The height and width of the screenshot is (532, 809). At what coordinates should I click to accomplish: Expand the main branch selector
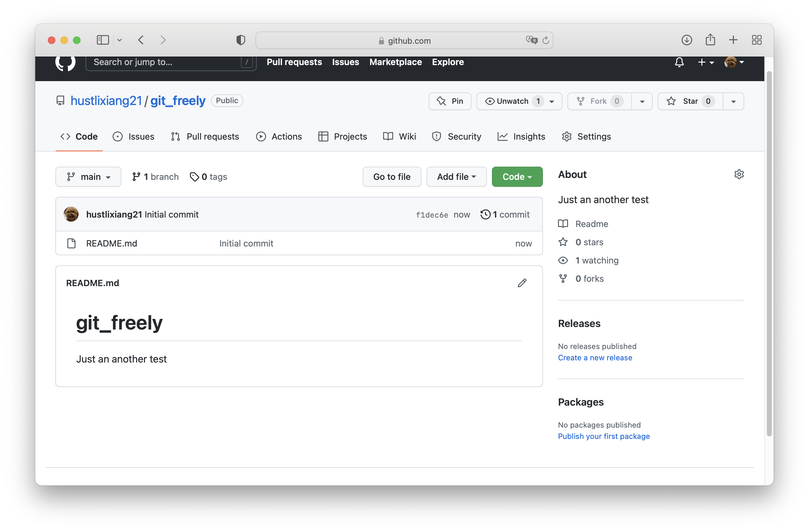[x=88, y=177]
